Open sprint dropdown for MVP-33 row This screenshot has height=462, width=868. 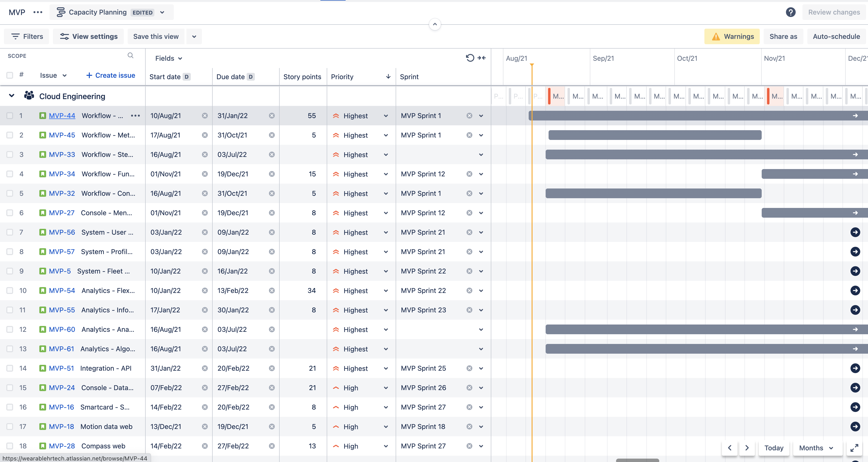pyautogui.click(x=481, y=154)
